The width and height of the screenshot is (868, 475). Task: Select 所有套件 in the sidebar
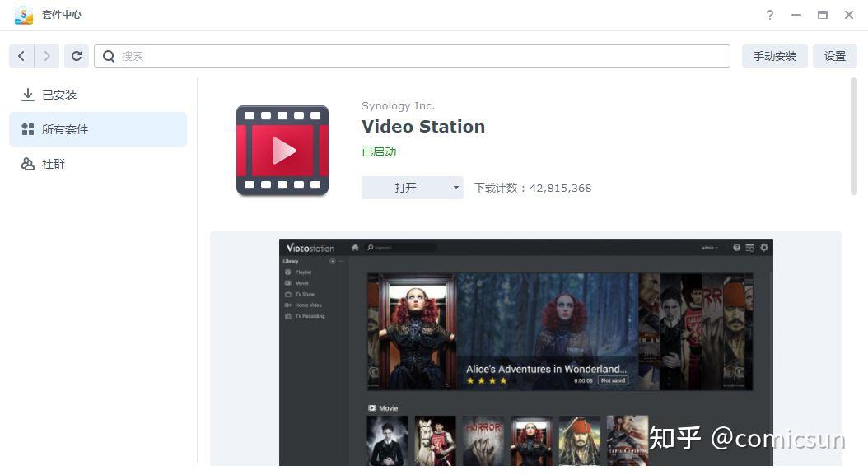tap(98, 129)
